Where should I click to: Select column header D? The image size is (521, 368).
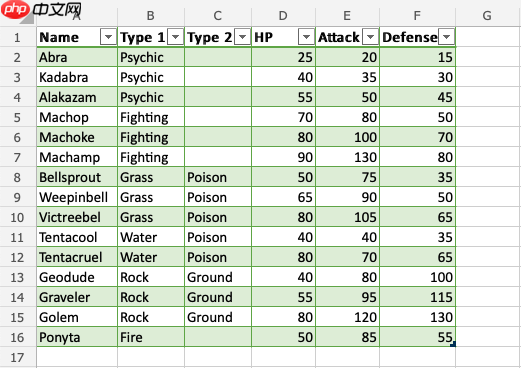[283, 16]
